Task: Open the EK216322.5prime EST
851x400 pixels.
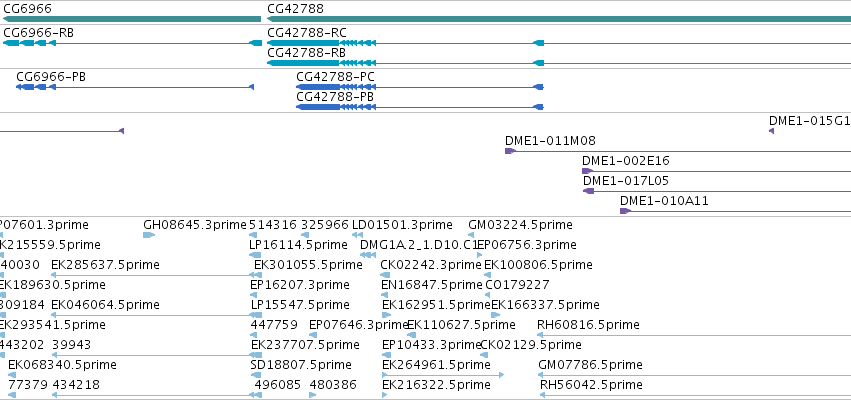Action: 385,395
